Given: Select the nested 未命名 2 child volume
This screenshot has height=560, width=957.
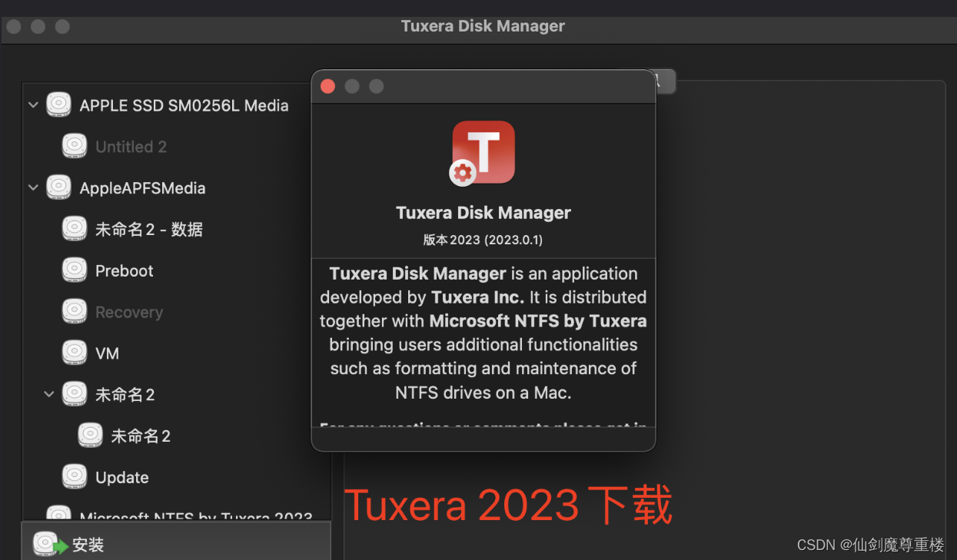Looking at the screenshot, I should point(141,436).
